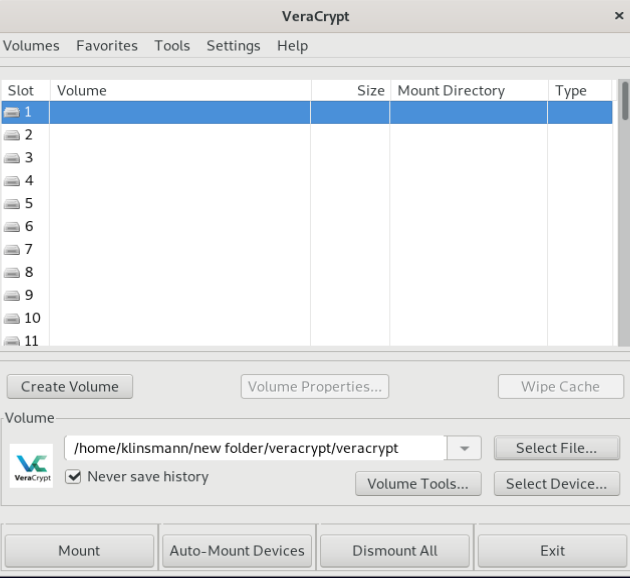This screenshot has width=630, height=578.
Task: Select slot number 2 label
Action: 29,135
